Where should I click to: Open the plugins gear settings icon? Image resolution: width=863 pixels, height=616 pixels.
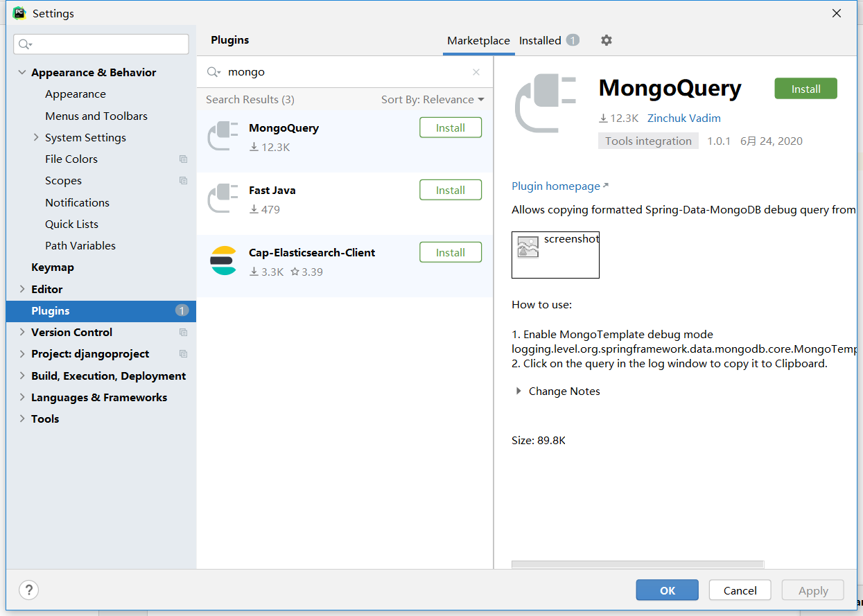607,40
